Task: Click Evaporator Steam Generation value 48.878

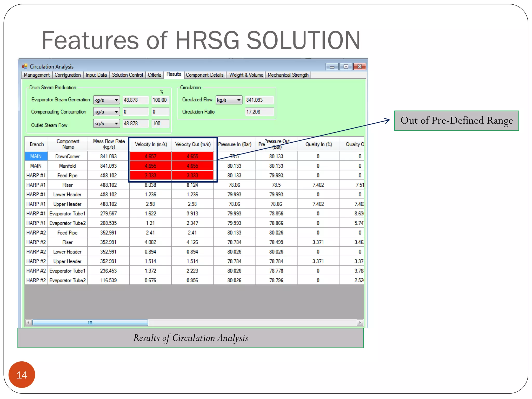Action: click(x=136, y=100)
